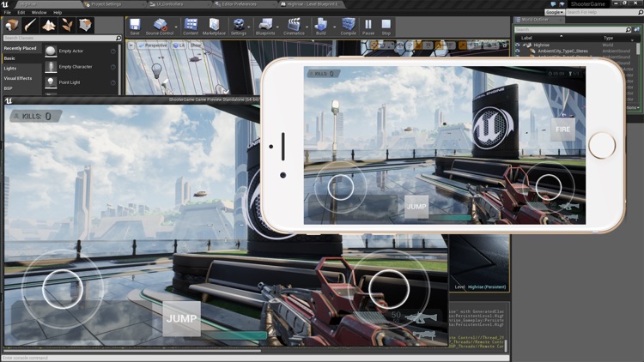Expand the Google search engine dropdown

click(555, 12)
